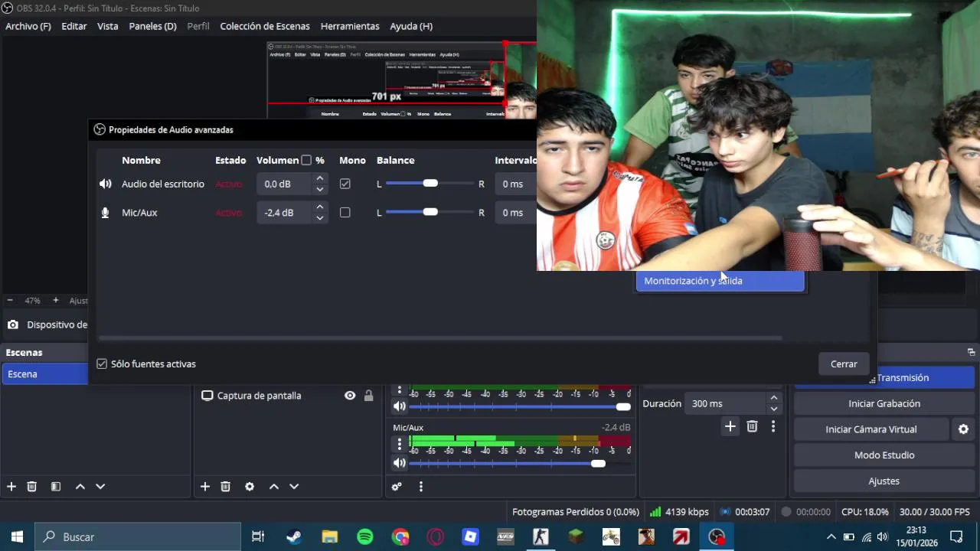Open Mic/Aux three-dot options in mixer
980x551 pixels.
click(399, 444)
